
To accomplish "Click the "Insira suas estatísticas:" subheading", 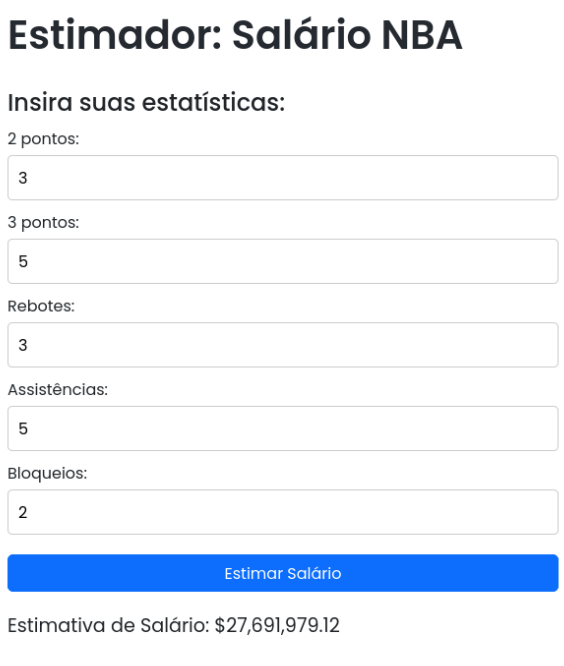I will tap(146, 102).
